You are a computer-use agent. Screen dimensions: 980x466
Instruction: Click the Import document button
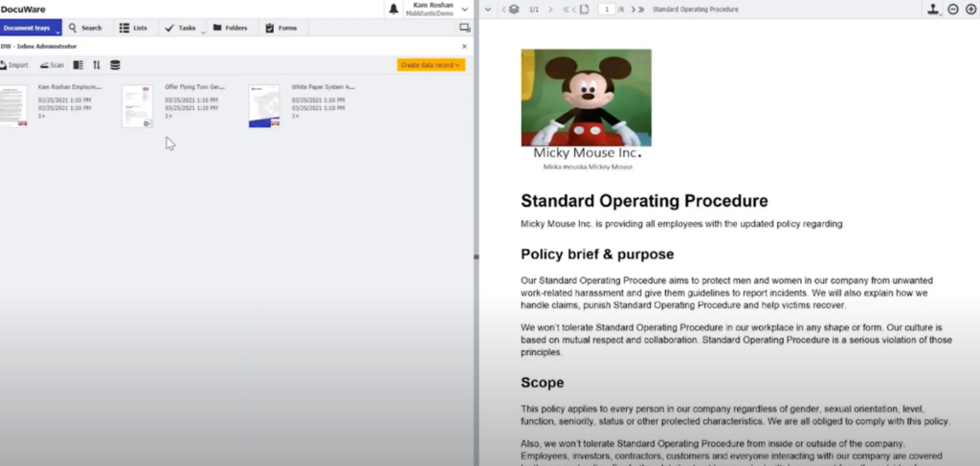coord(14,65)
